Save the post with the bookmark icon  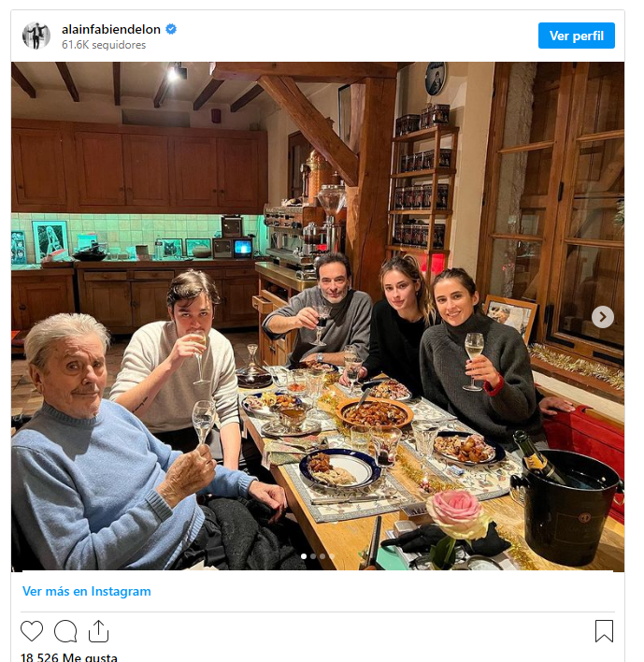tap(604, 631)
